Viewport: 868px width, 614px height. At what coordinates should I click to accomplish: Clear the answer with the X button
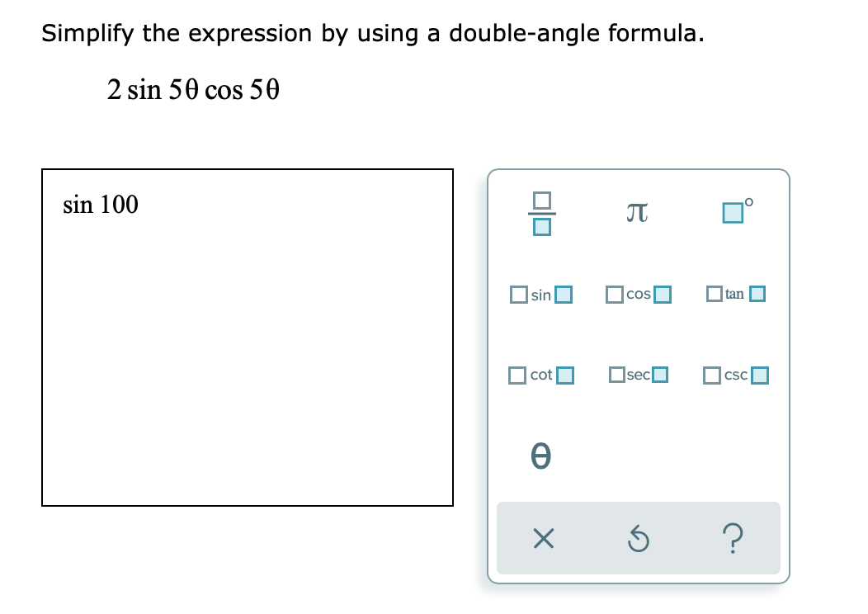pos(541,538)
